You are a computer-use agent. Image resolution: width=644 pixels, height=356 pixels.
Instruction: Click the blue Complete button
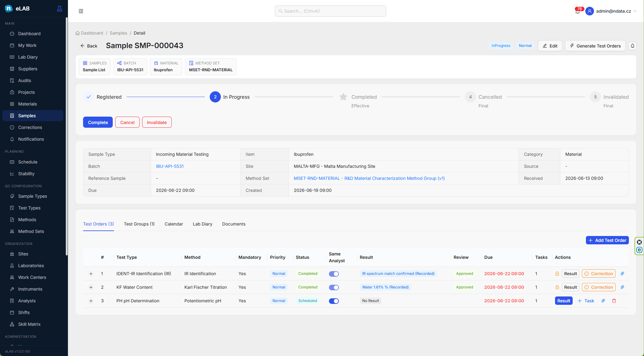pos(98,122)
